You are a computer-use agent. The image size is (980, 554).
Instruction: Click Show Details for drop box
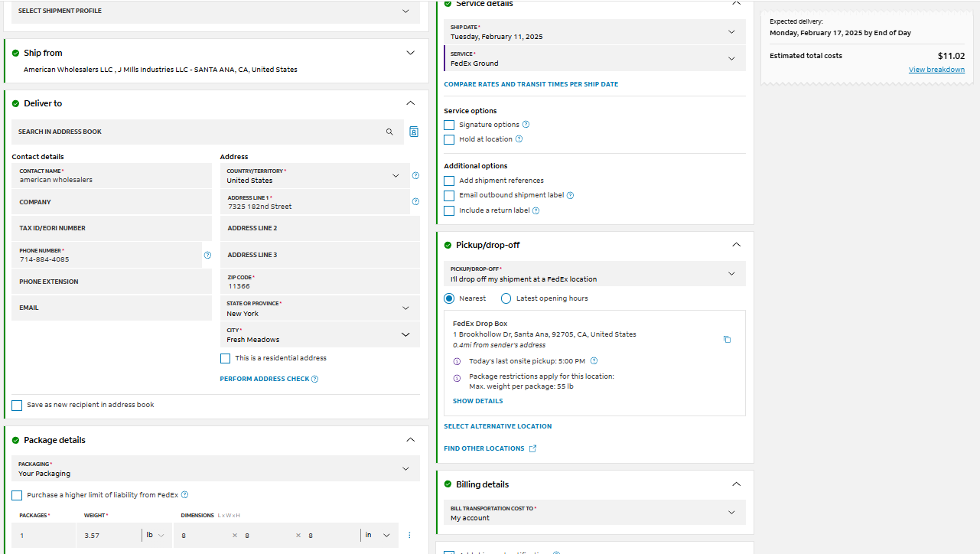(478, 401)
